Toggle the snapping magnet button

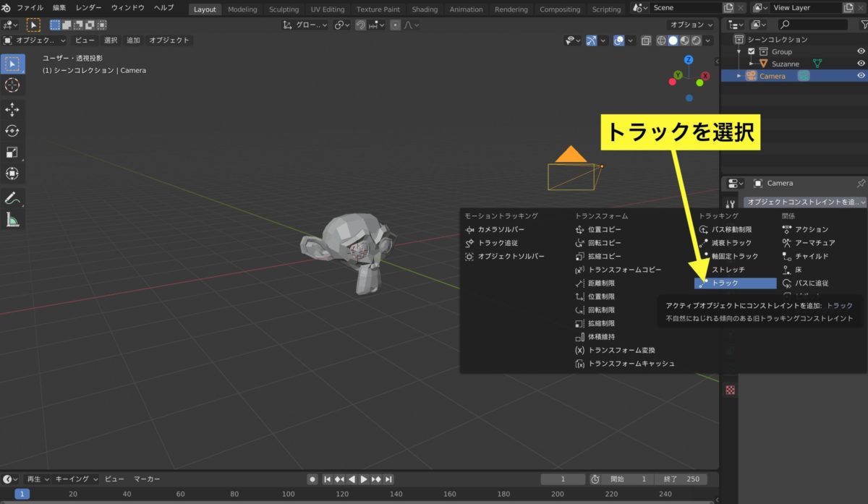[x=359, y=25]
